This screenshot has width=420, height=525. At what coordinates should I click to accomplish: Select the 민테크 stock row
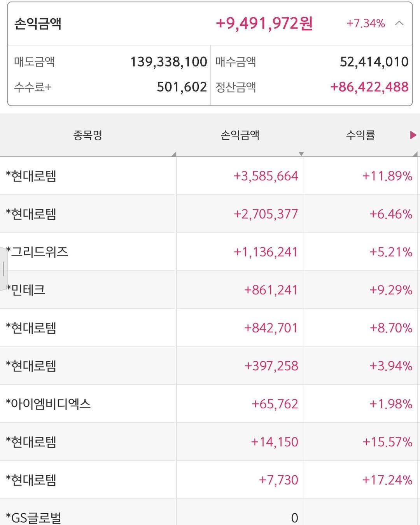coord(28,290)
